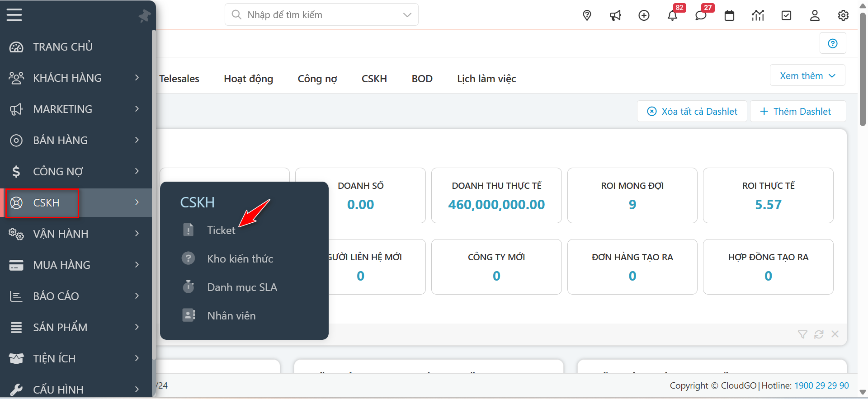Switch to the Công nợ tab

[x=317, y=79]
